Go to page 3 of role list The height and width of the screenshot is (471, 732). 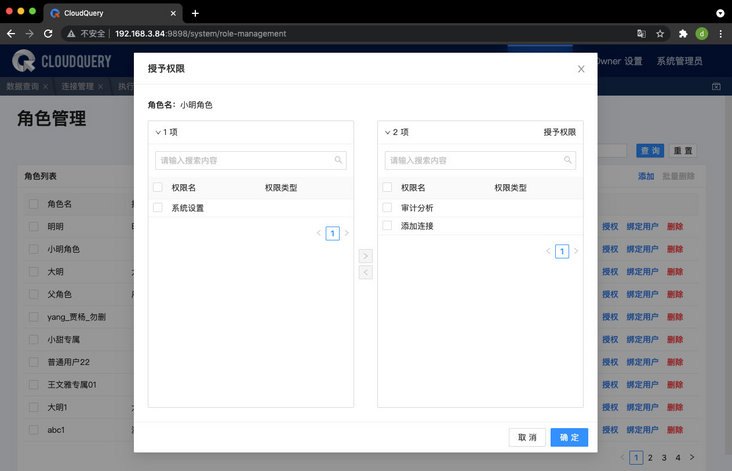[x=664, y=457]
